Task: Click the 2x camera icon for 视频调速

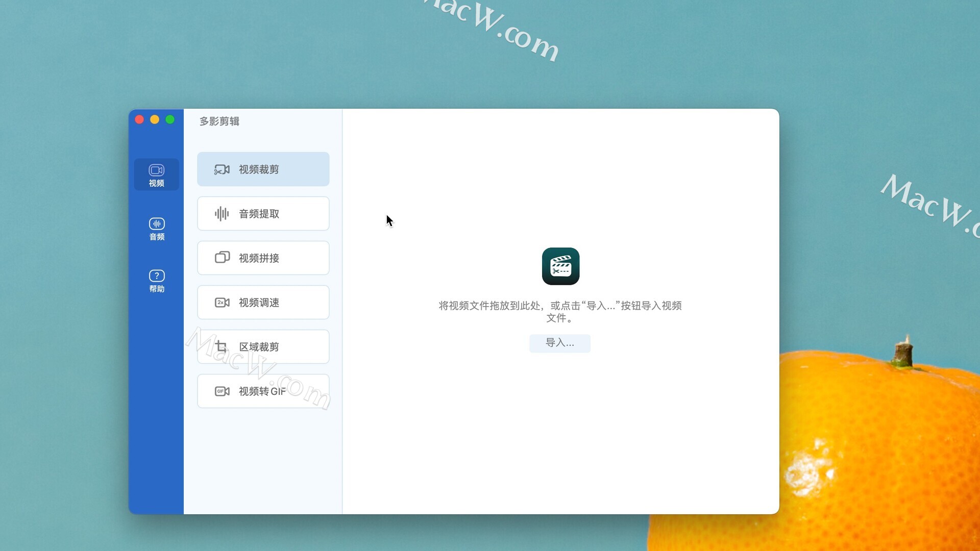Action: [x=222, y=303]
